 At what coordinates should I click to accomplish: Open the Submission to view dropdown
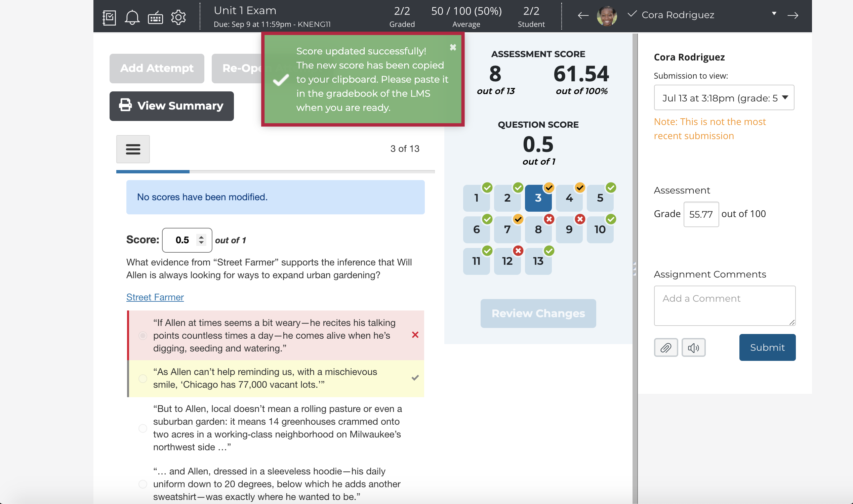tap(724, 98)
